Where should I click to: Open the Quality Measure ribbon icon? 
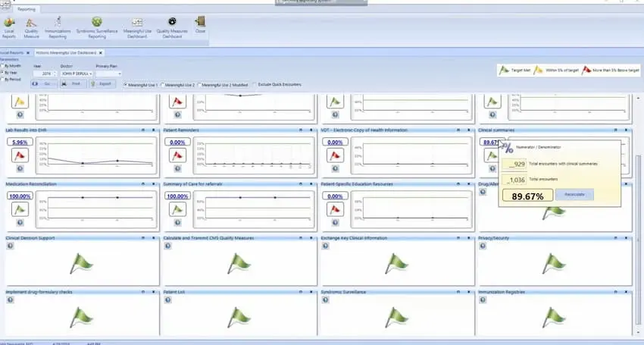31,28
